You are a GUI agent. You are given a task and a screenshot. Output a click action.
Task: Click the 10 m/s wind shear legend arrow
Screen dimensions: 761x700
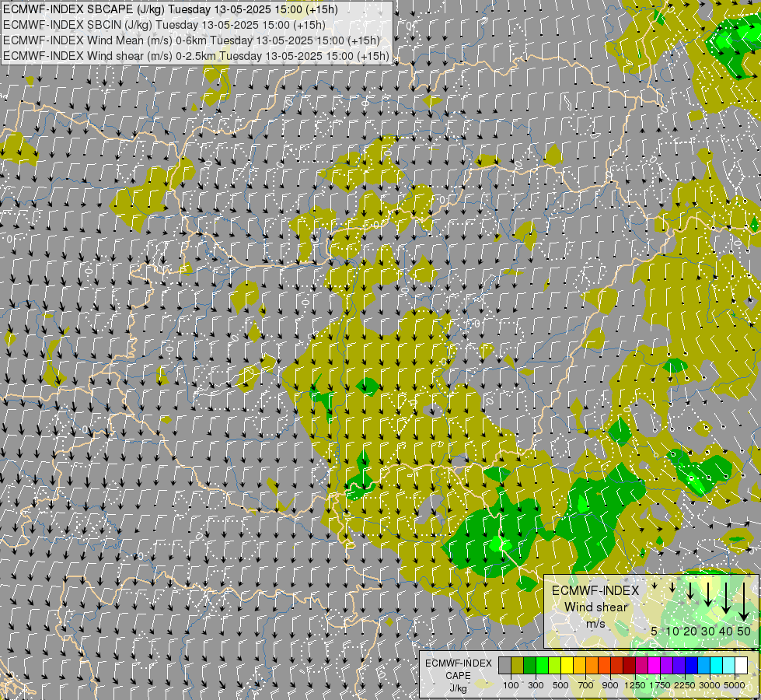(x=672, y=587)
